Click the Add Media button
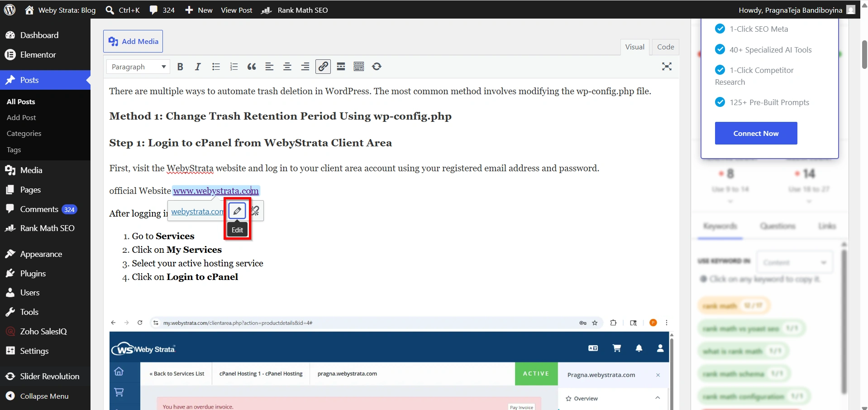This screenshot has width=868, height=410. click(x=133, y=41)
